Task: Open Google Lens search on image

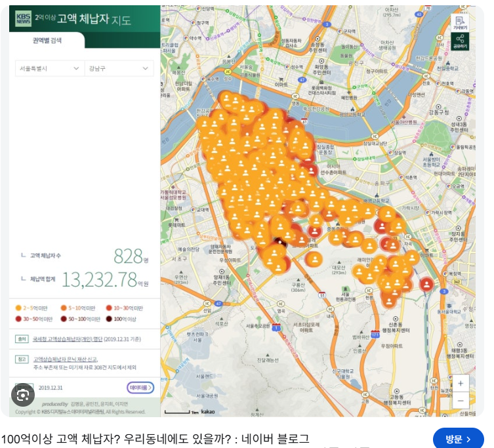Action: pyautogui.click(x=23, y=395)
